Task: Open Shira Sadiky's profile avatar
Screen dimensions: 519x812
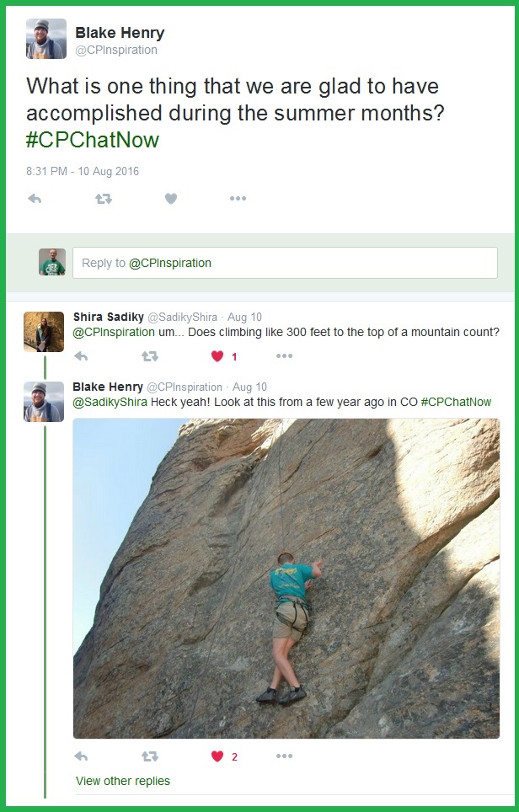Action: [x=44, y=332]
